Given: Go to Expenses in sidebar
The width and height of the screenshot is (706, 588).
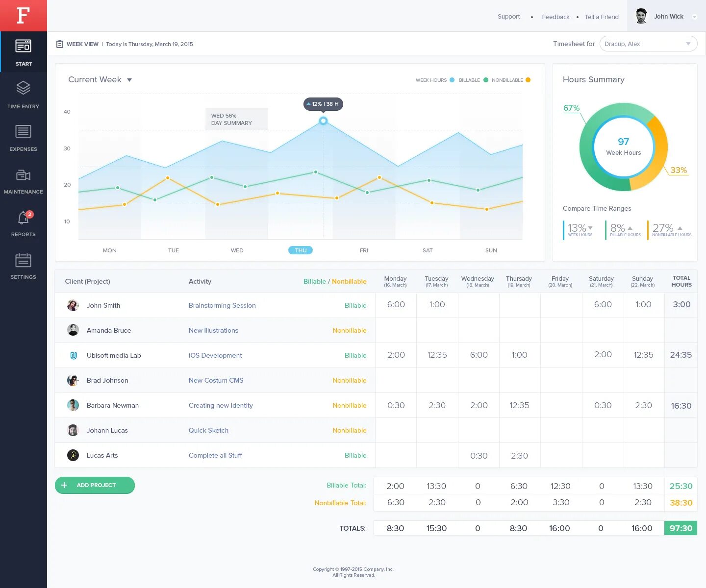Looking at the screenshot, I should tap(24, 137).
